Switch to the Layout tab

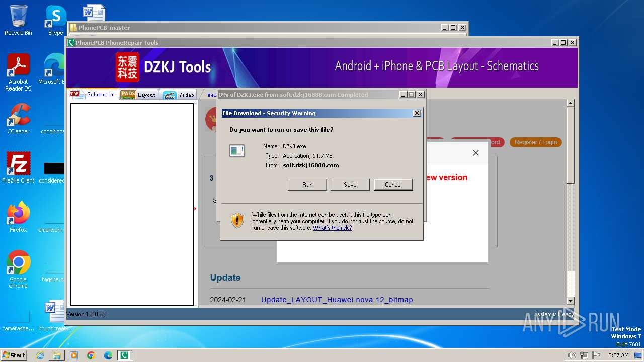click(139, 94)
